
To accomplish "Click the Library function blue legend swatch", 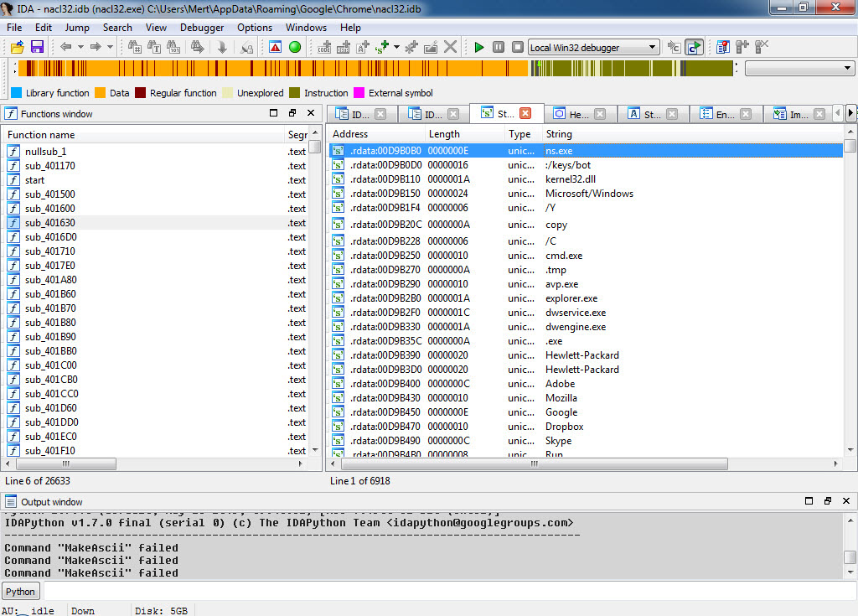I will click(17, 93).
